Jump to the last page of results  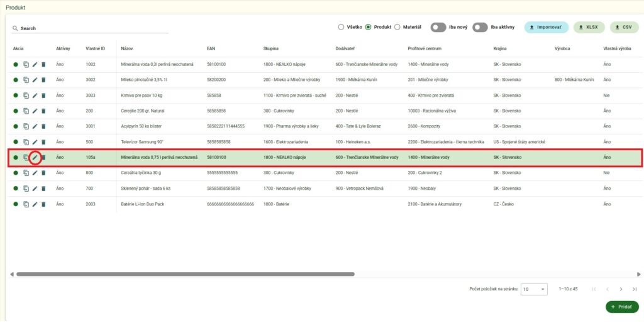pyautogui.click(x=635, y=289)
